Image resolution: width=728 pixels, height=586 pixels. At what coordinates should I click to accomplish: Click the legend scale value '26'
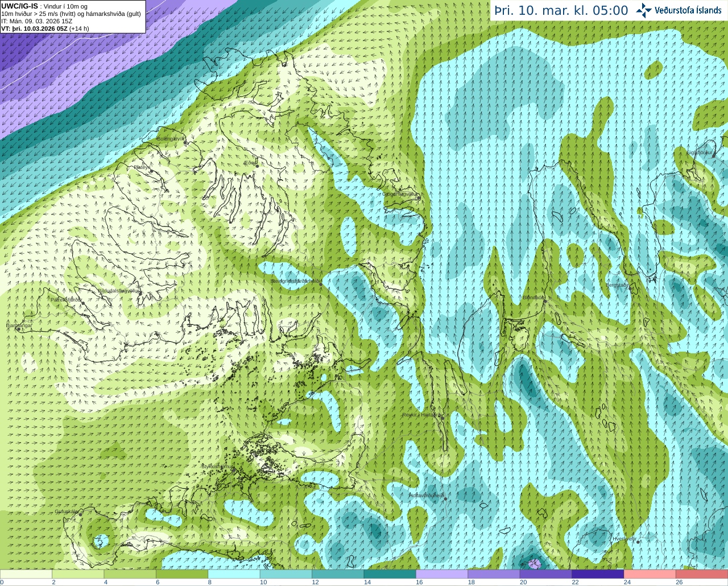pos(679,582)
